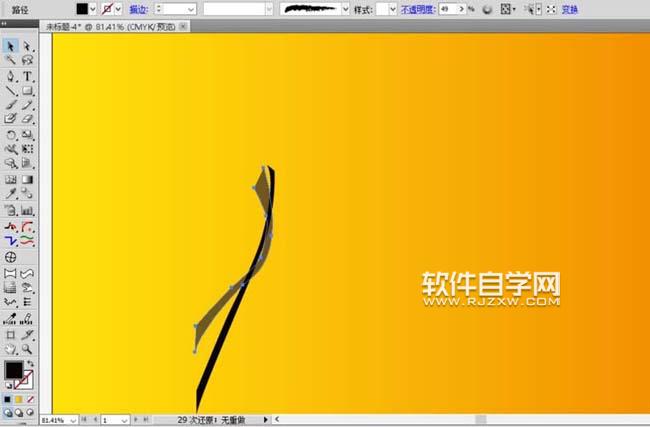Viewport: 650px width, 427px height.
Task: Switch to Draw Behind mode
Action: pyautogui.click(x=19, y=412)
